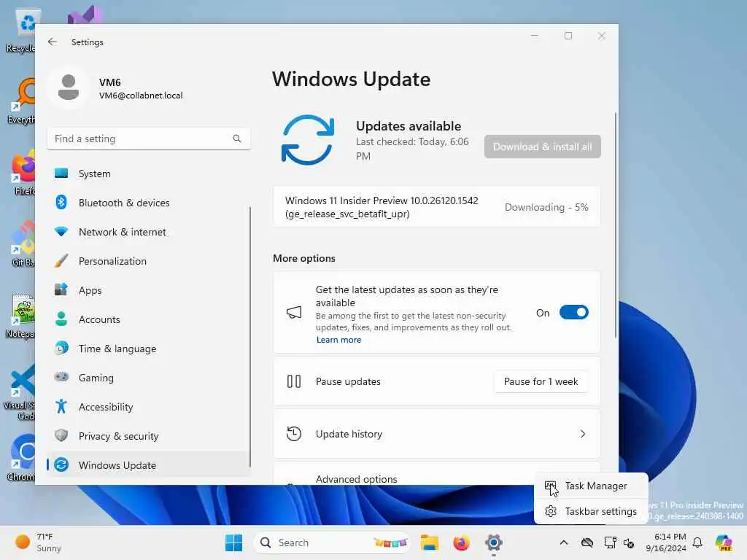Select Task Manager from context menu
Viewport: 747px width, 560px height.
591,486
